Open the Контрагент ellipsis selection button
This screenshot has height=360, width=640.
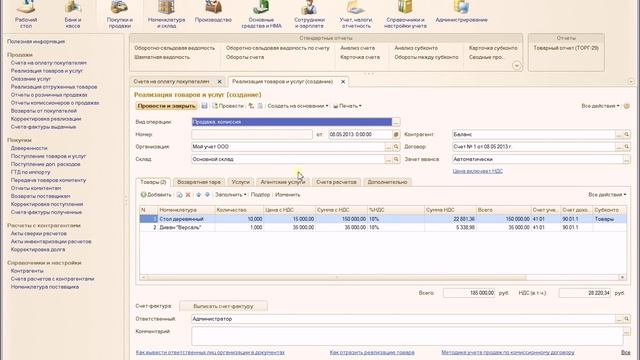tap(619, 134)
